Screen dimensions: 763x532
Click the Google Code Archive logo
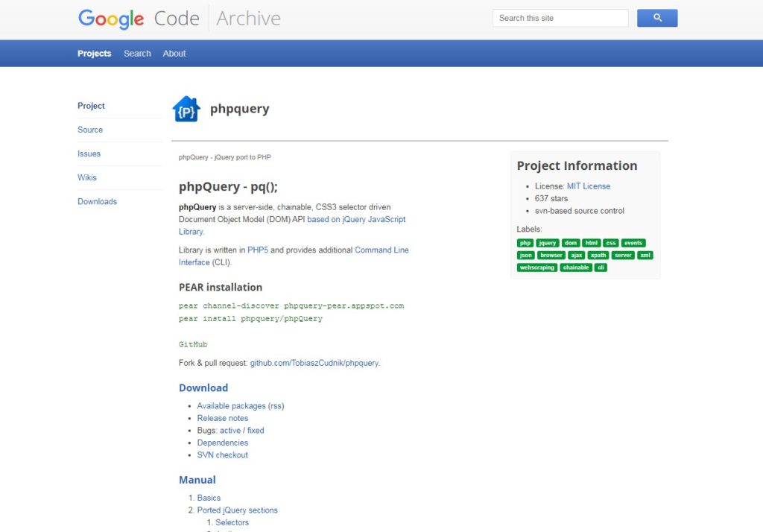coord(180,19)
